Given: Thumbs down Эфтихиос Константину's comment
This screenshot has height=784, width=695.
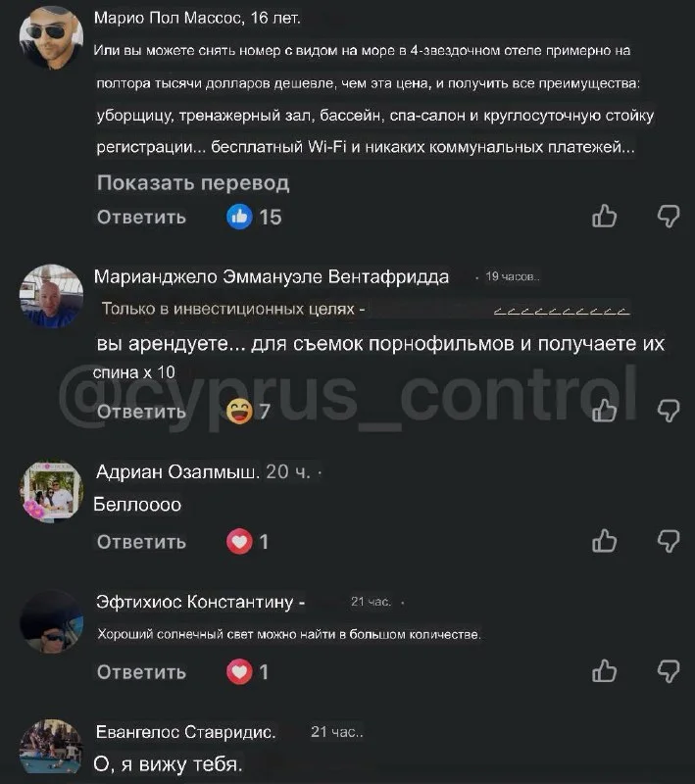Looking at the screenshot, I should coord(669,671).
